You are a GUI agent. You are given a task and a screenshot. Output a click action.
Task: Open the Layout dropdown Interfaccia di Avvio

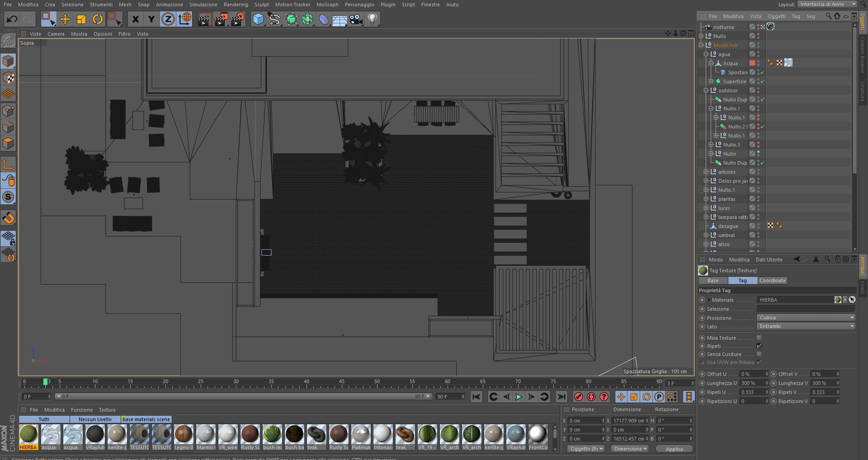pos(827,4)
